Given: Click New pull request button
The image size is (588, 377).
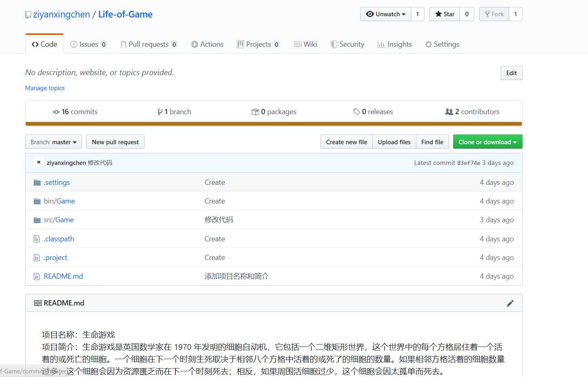Looking at the screenshot, I should [x=115, y=142].
